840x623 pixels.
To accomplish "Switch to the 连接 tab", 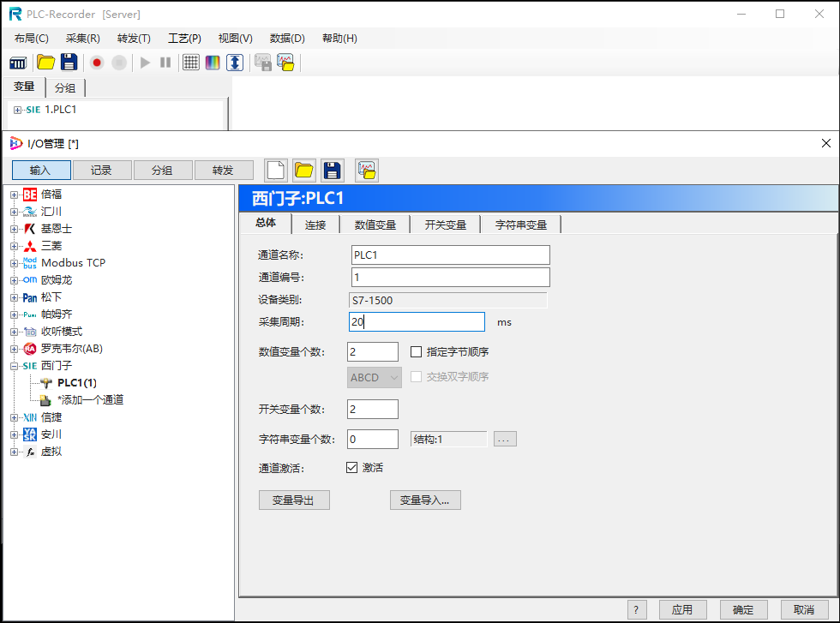I will click(x=317, y=224).
